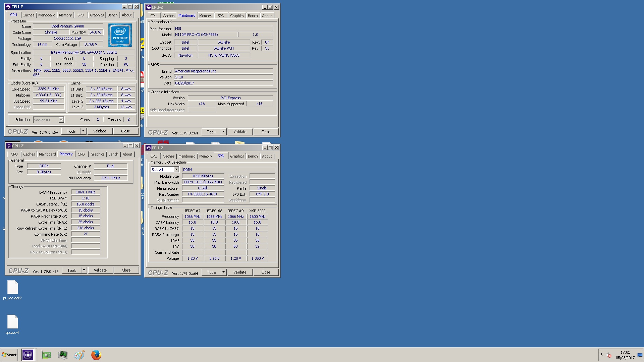Click Close button in Memory window
The width and height of the screenshot is (644, 362).
click(x=126, y=270)
